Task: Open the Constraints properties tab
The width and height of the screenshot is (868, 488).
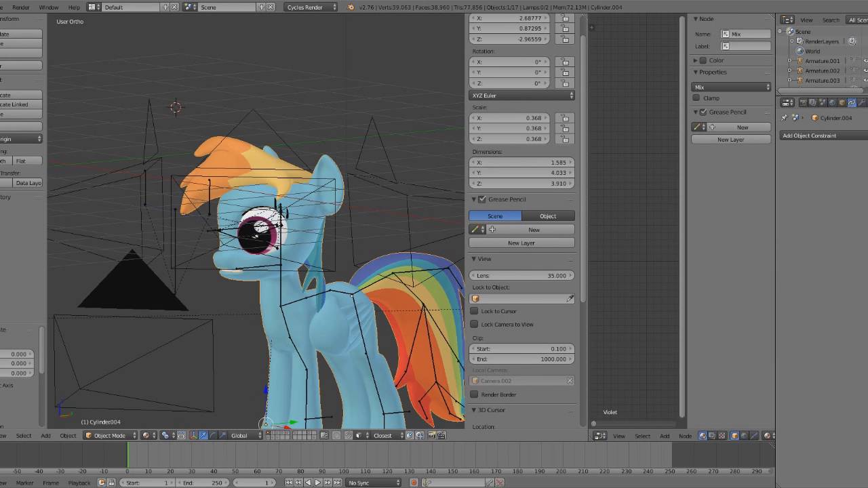Action: click(x=852, y=102)
